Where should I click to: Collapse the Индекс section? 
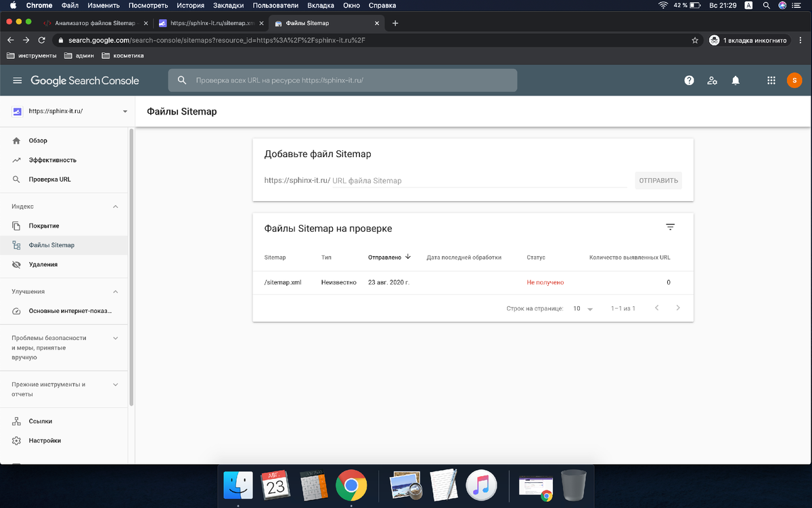(115, 206)
